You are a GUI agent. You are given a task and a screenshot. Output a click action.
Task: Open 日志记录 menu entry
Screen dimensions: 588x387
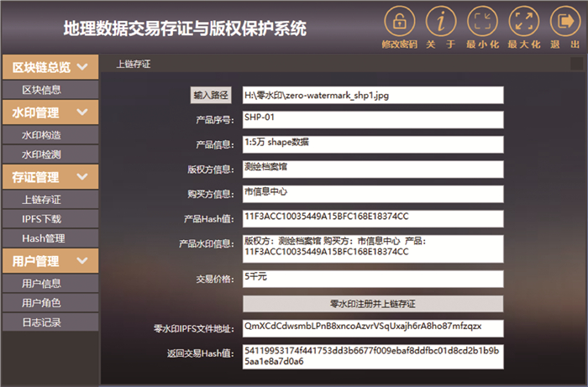[41, 322]
